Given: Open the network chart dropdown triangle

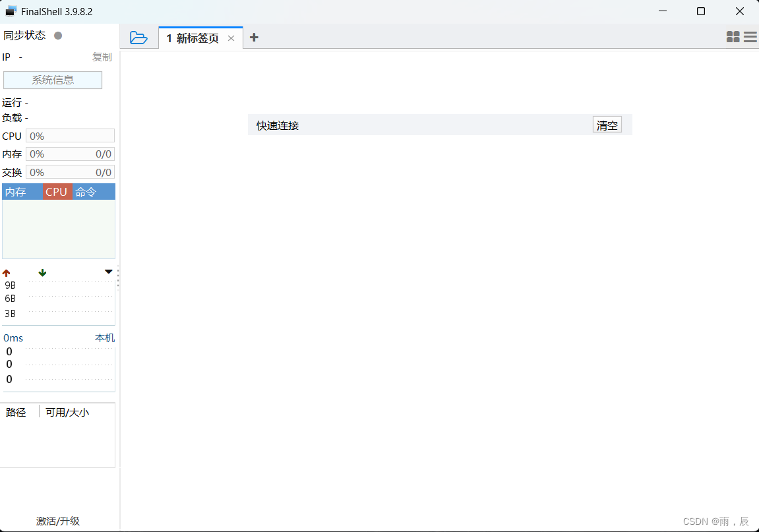Looking at the screenshot, I should (x=108, y=271).
